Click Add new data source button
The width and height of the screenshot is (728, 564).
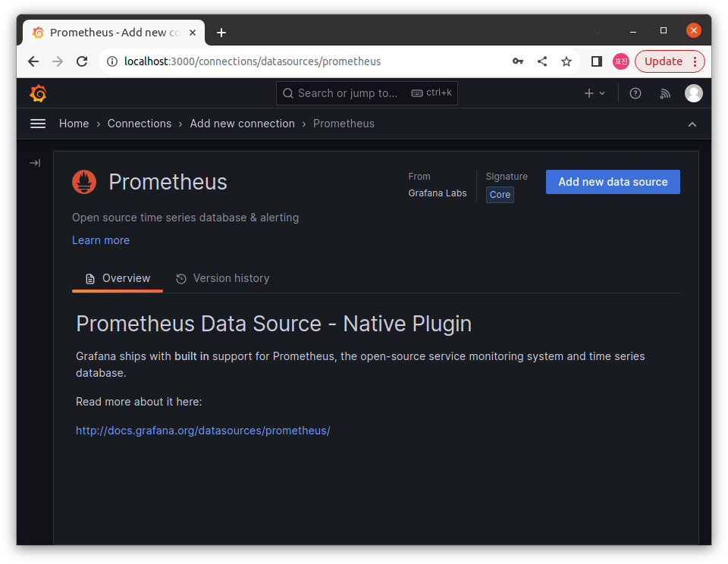pyautogui.click(x=613, y=182)
